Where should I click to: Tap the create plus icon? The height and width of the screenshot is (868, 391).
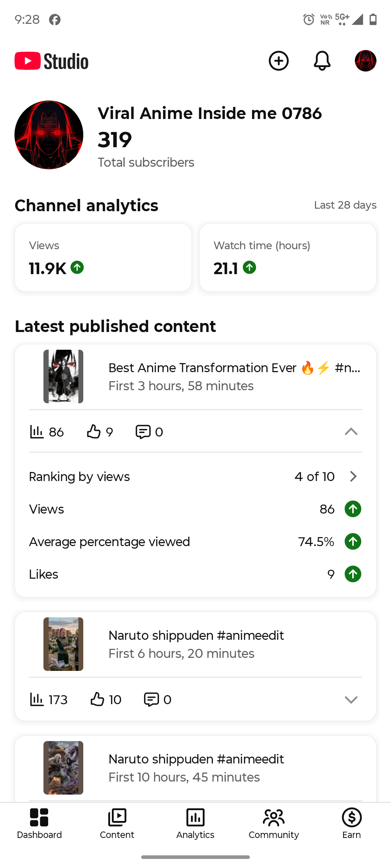278,61
